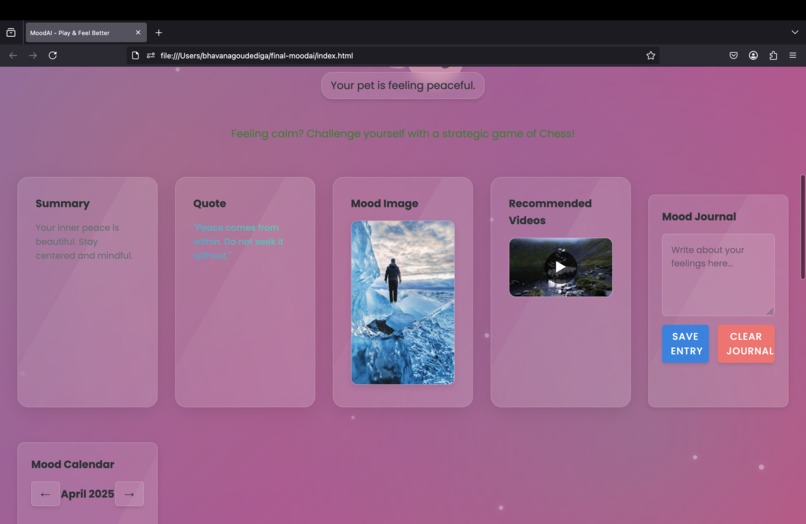Click the April 2025 month label
This screenshot has height=524, width=806.
pyautogui.click(x=87, y=494)
